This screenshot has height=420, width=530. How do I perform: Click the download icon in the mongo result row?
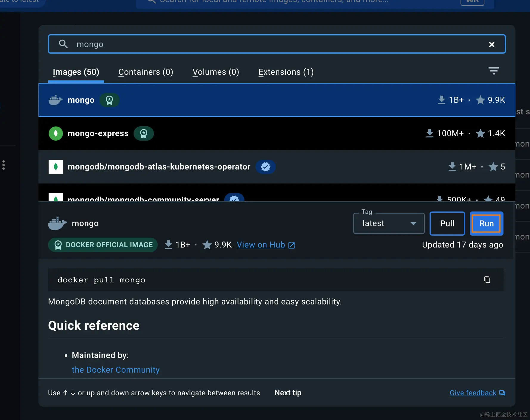click(x=441, y=100)
